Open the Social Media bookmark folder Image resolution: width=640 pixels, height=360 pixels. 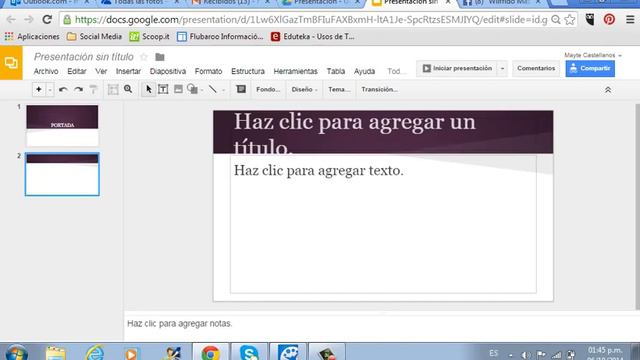click(x=94, y=37)
